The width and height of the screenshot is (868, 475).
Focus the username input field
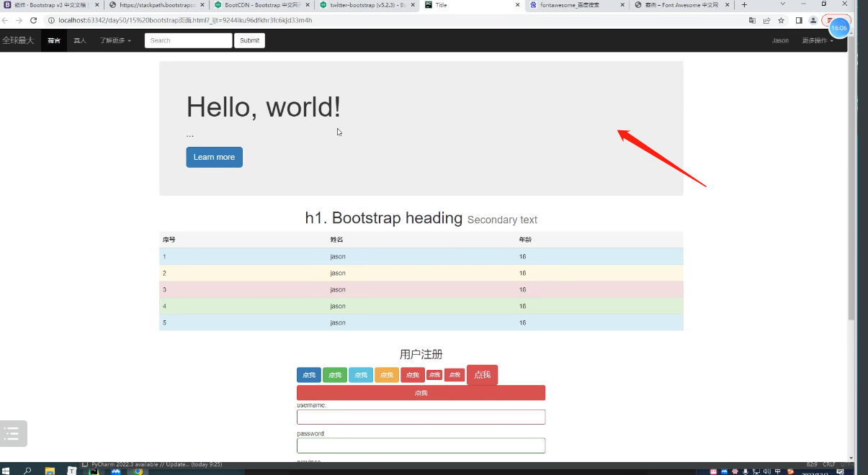(421, 417)
